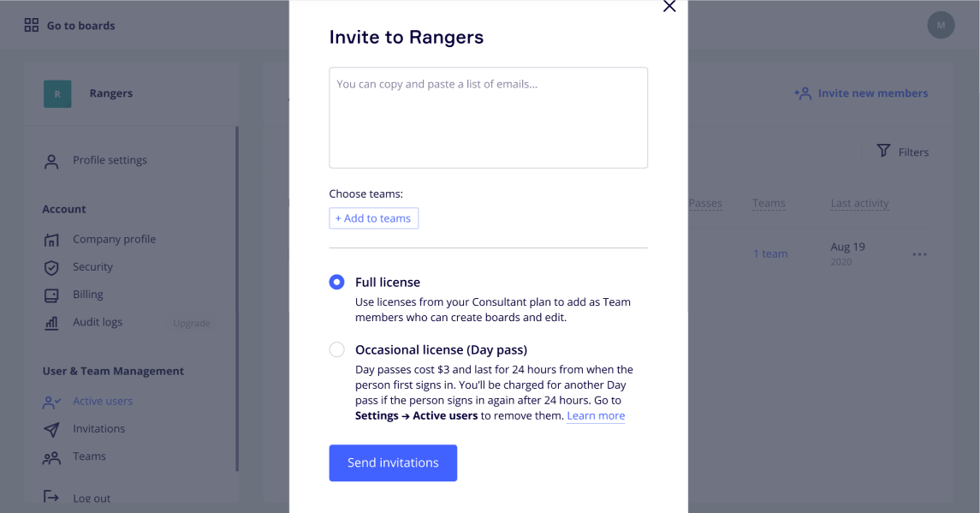Screen dimensions: 980x513
Task: Choose Occasional license (Day pass) radio
Action: point(337,349)
